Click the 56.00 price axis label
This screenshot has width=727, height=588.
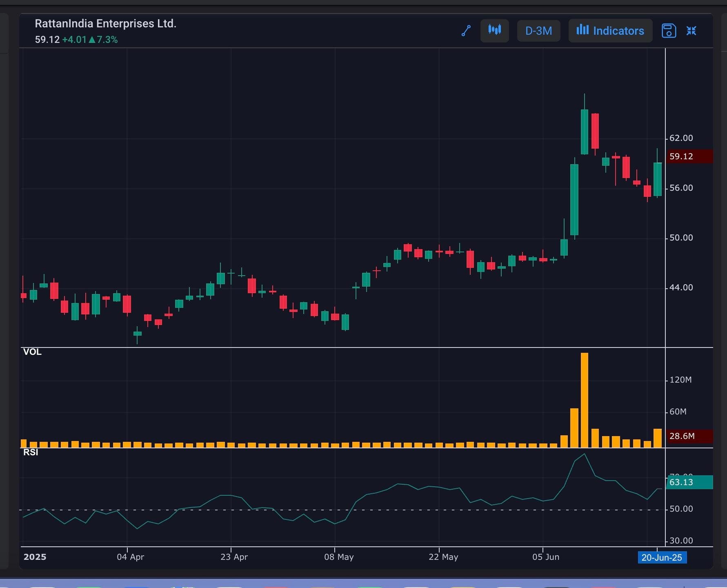pyautogui.click(x=681, y=188)
